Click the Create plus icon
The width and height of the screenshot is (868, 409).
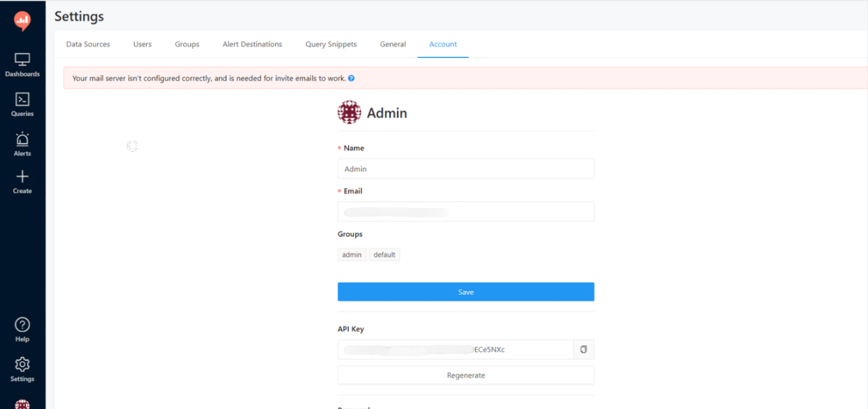point(22,178)
